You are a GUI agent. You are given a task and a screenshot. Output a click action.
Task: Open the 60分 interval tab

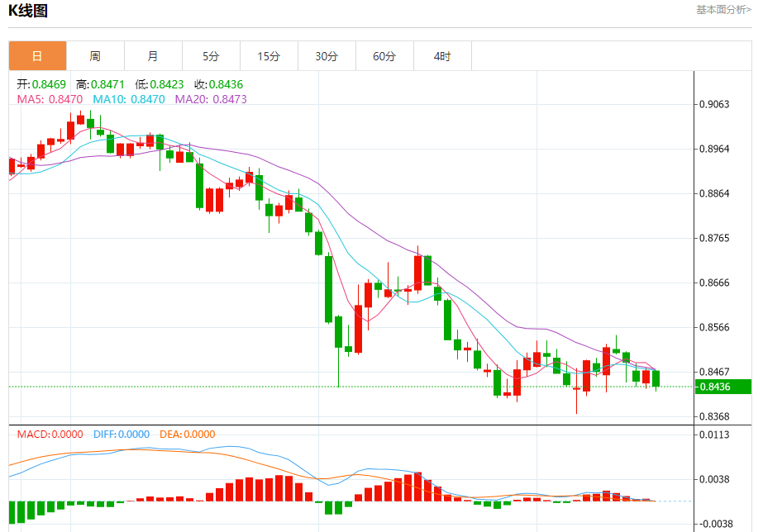tap(385, 56)
